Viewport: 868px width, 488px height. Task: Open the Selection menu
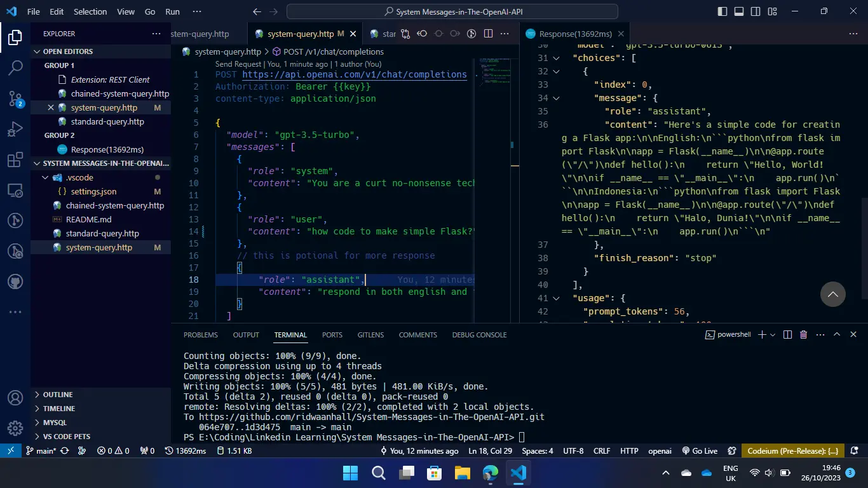(x=90, y=11)
